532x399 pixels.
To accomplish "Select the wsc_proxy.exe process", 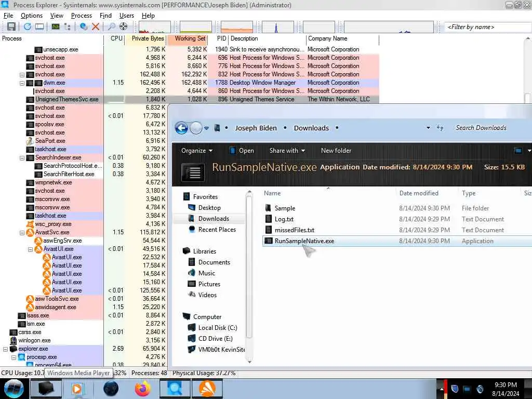I will [54, 224].
